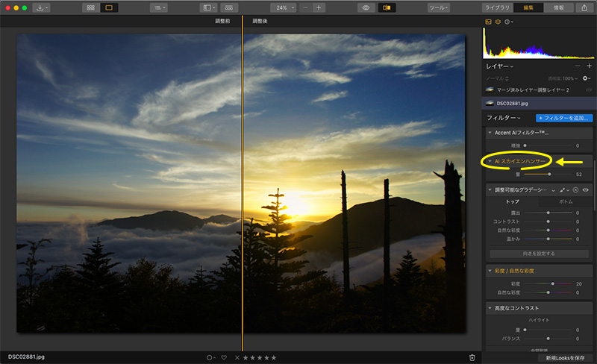
Task: Collapse the Accent AIフィルター section
Action: [x=490, y=133]
